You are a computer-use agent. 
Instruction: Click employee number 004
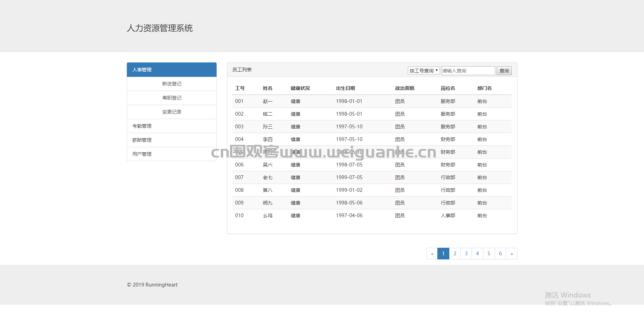point(239,139)
